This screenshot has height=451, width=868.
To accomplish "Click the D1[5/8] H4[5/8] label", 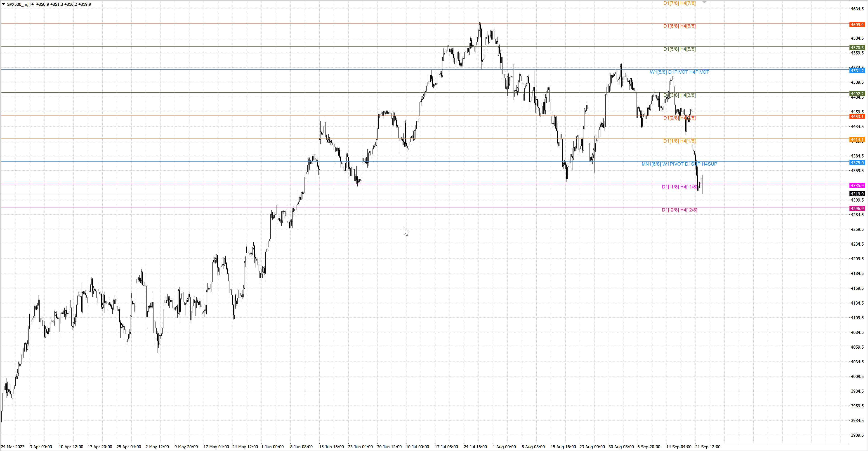I will tap(679, 49).
